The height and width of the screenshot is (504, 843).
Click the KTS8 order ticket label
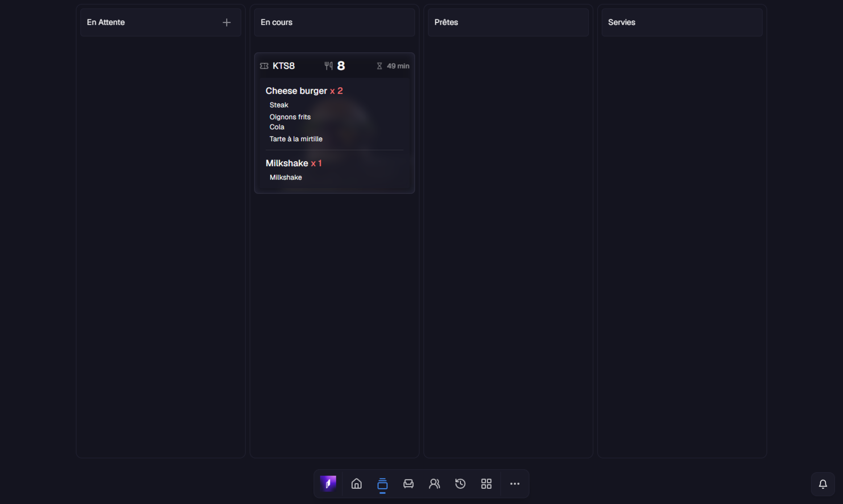[283, 66]
